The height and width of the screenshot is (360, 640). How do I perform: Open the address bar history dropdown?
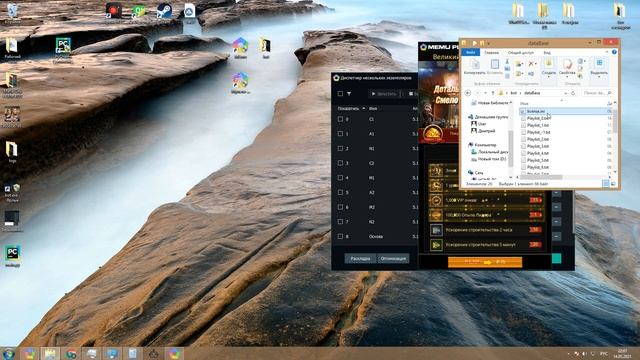[565, 93]
